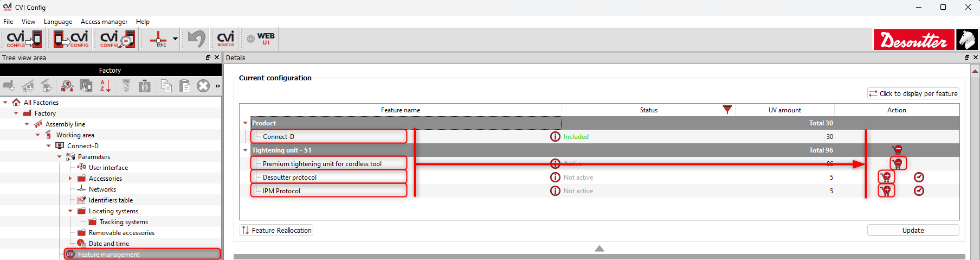Click the CVI Config compare icon
This screenshot has width=980, height=260.
pos(118,39)
